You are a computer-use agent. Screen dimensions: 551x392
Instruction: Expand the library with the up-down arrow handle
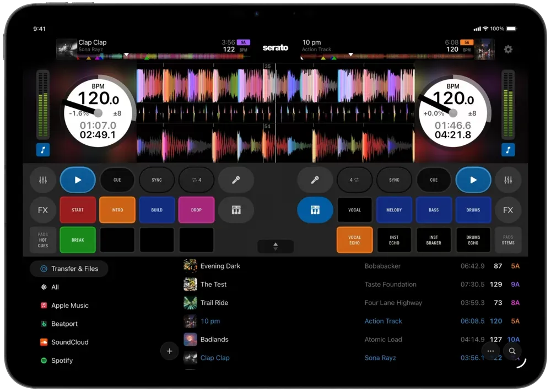pyautogui.click(x=275, y=247)
